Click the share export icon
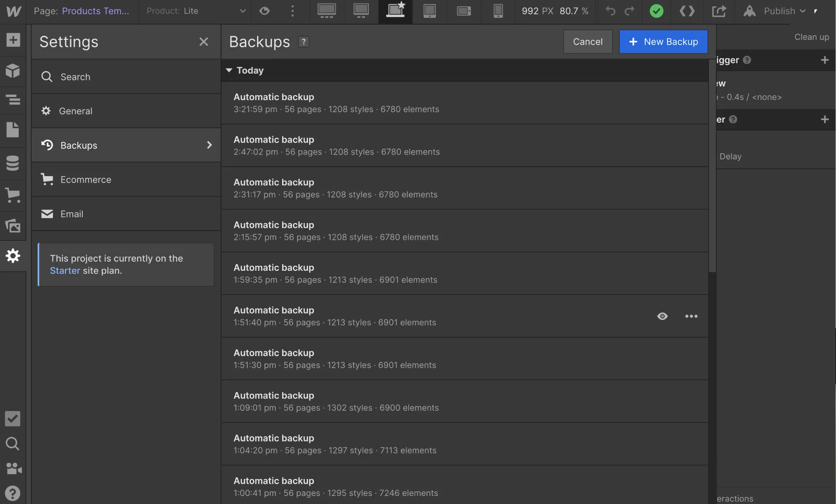 pyautogui.click(x=719, y=11)
